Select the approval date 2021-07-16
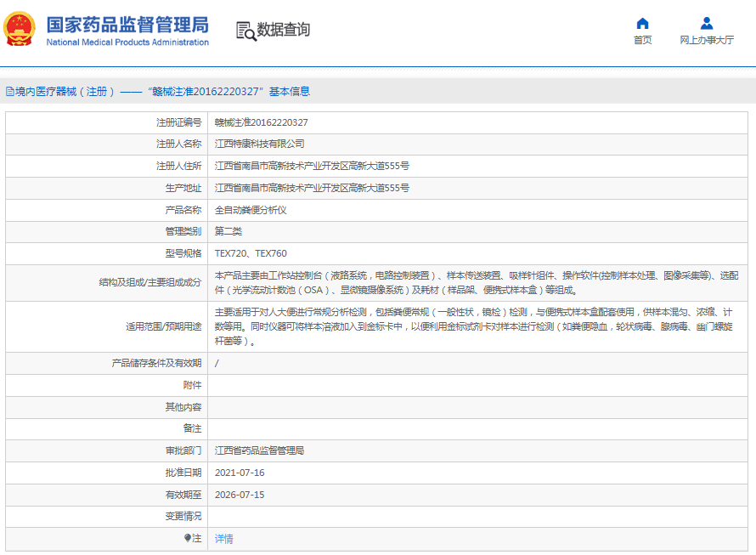The width and height of the screenshot is (756, 555). 240,473
